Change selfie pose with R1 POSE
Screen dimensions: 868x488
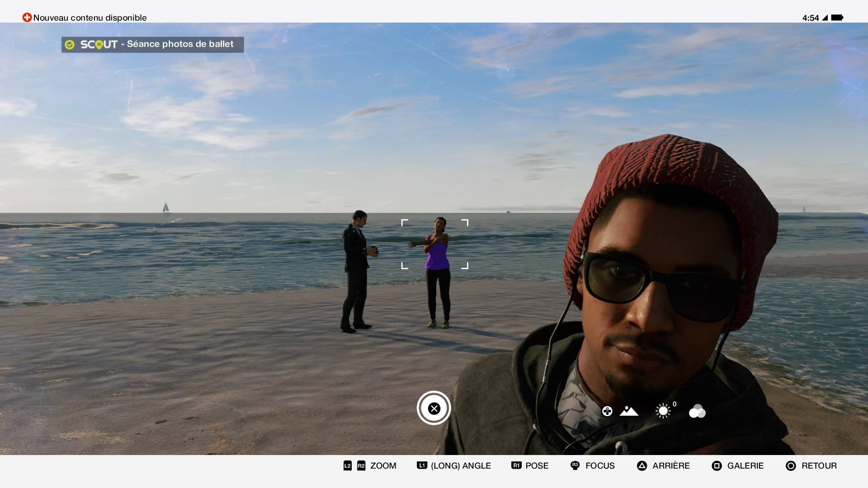click(529, 466)
